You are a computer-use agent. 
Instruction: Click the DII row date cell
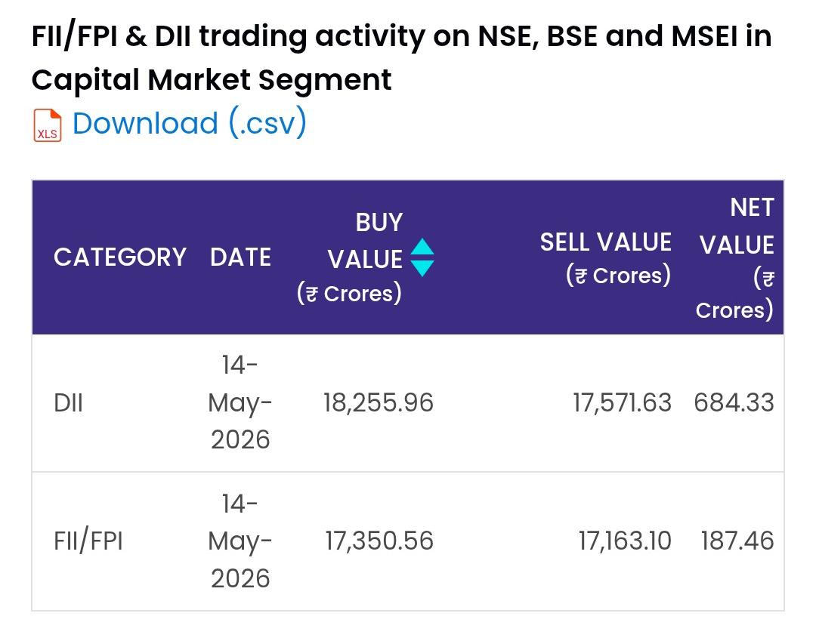click(240, 402)
